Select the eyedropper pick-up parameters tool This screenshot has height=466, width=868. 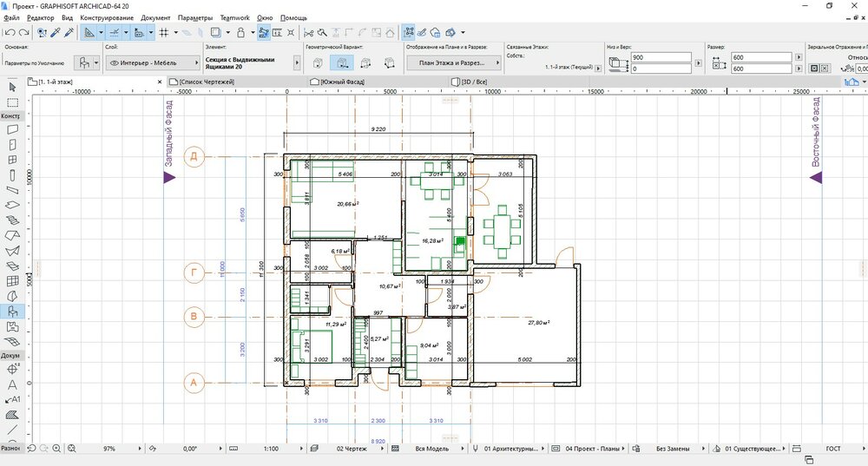point(55,32)
